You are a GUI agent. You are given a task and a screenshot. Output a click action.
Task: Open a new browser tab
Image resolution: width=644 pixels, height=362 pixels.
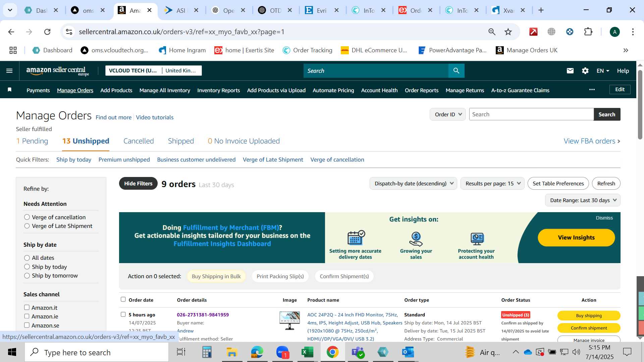click(541, 10)
